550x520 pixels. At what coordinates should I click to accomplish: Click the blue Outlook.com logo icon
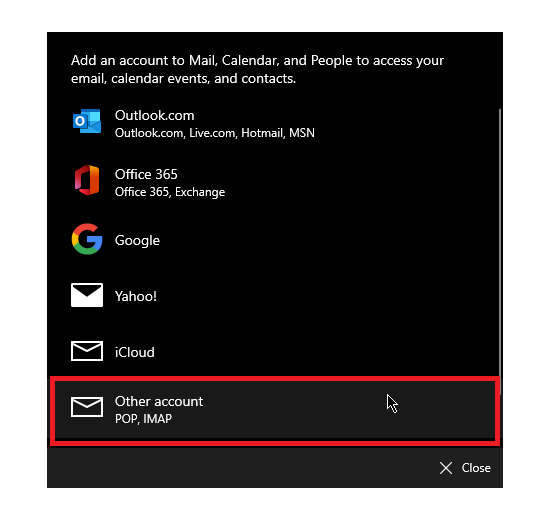click(x=87, y=121)
